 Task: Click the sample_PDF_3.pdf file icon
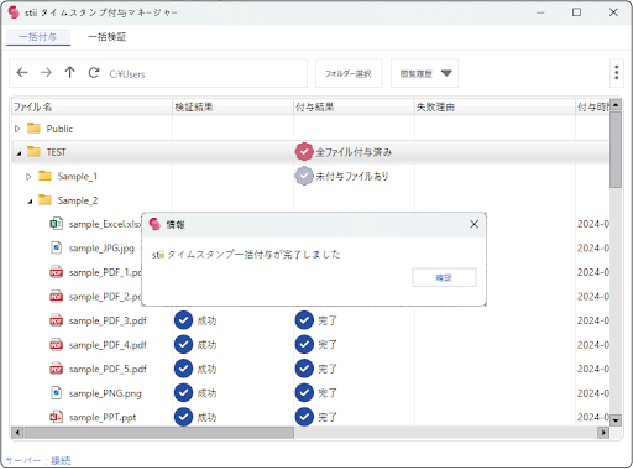tap(56, 320)
